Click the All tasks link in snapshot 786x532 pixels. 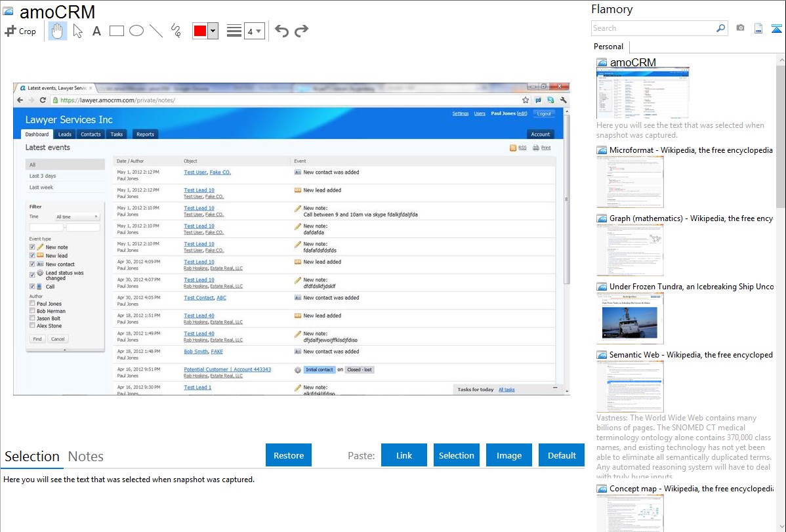click(x=507, y=390)
